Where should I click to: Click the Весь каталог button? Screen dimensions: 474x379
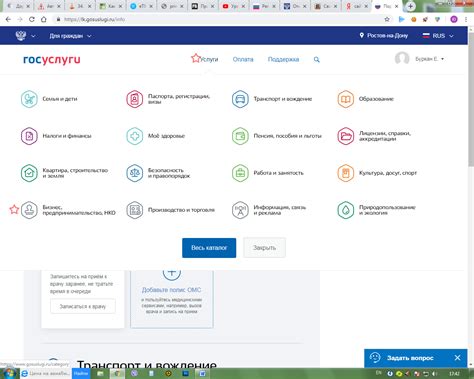click(209, 248)
